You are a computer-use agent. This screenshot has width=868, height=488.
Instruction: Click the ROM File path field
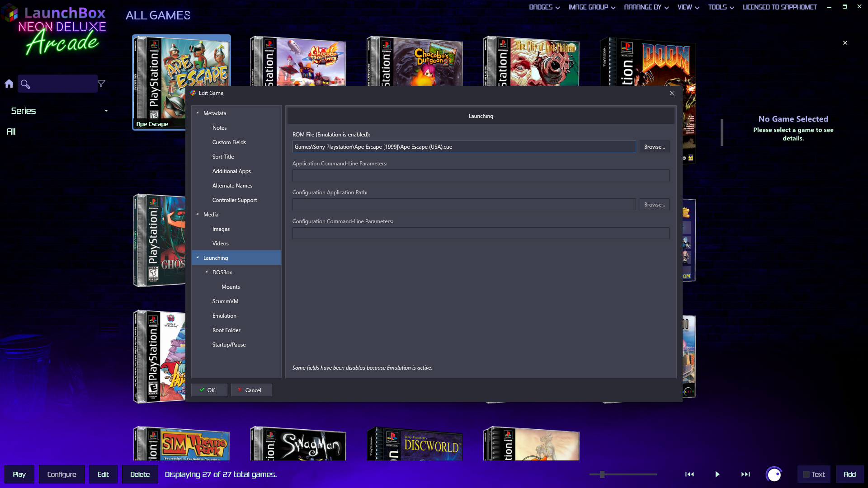tap(464, 146)
